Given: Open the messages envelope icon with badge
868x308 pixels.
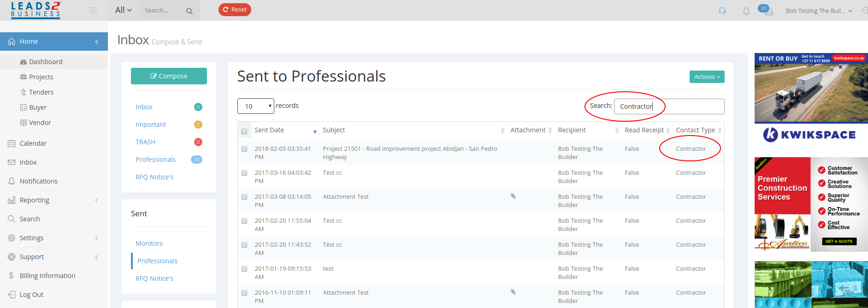Looking at the screenshot, I should [x=766, y=10].
